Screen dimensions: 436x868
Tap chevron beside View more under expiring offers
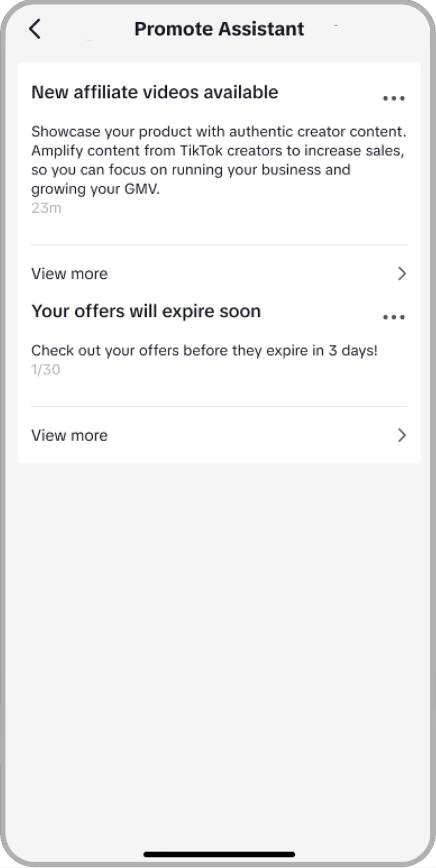tap(402, 435)
